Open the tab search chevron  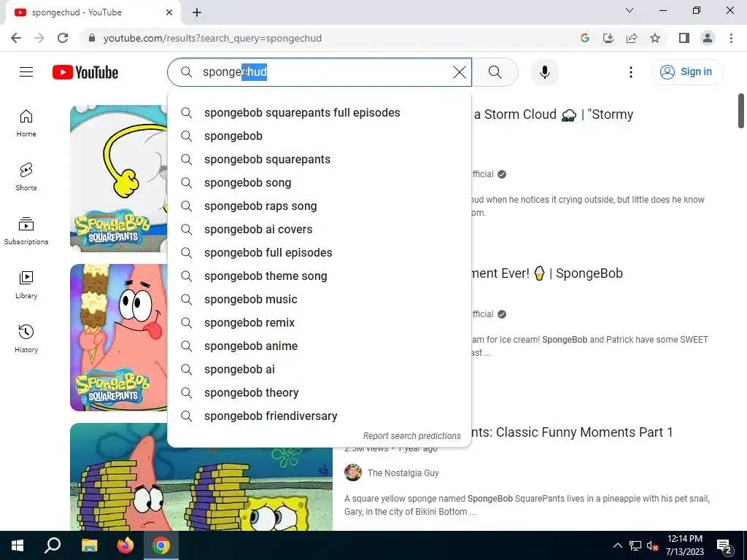point(630,10)
